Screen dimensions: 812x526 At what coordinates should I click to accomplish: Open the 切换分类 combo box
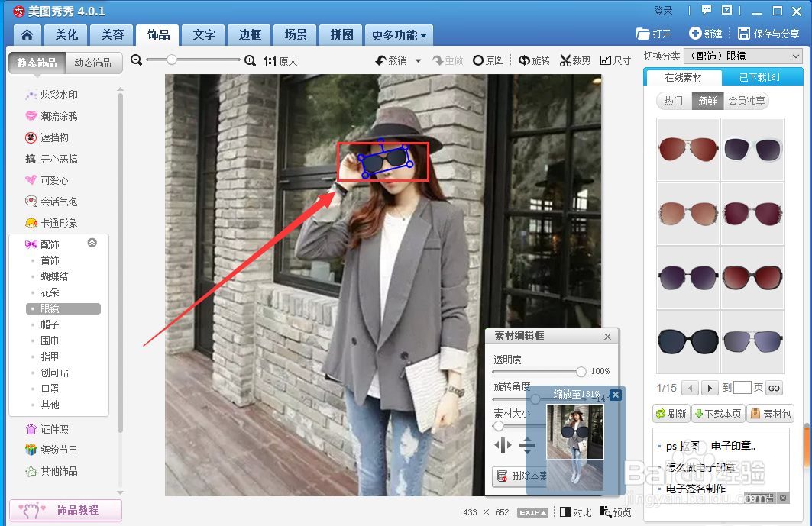point(743,56)
